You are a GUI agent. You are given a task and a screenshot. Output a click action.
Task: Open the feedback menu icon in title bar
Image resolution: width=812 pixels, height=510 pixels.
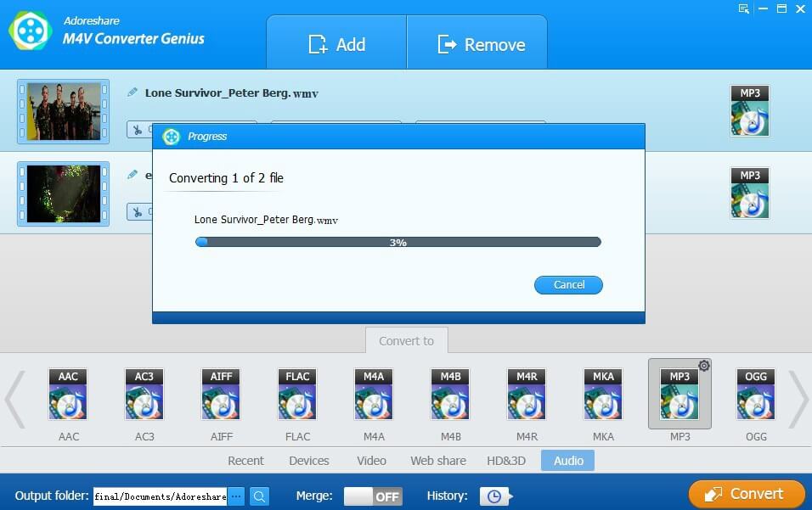tap(744, 8)
